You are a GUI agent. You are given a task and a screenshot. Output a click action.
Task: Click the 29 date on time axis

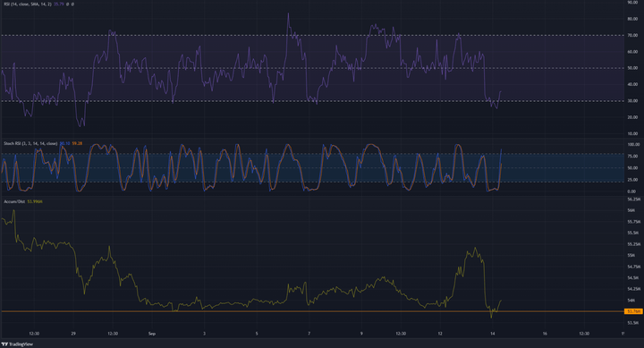(73, 334)
